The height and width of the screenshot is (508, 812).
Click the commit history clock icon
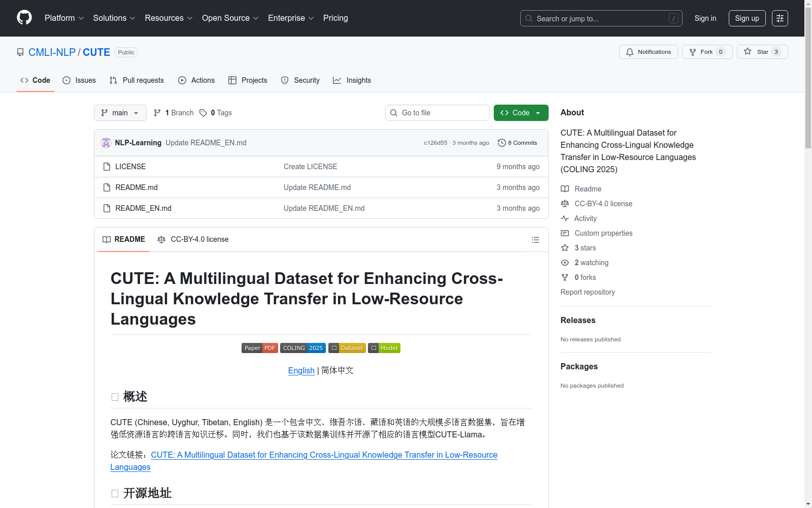coord(502,143)
